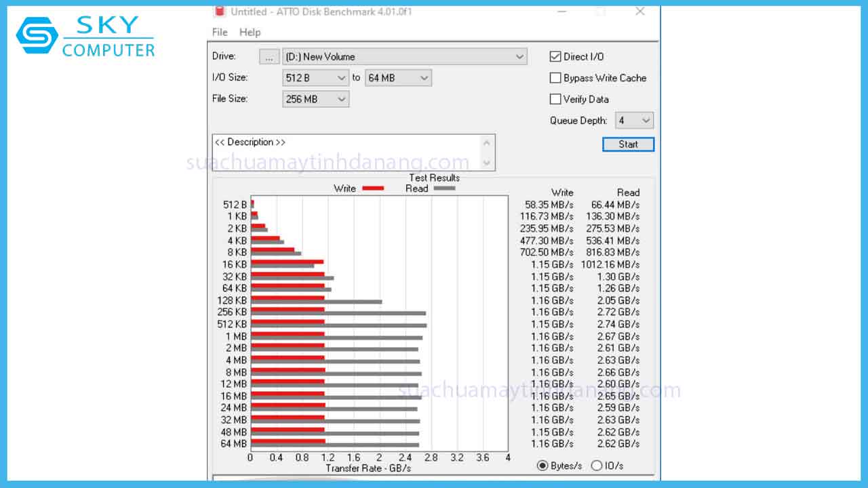Click the 16 KB red write bar
868x488 pixels.
[x=288, y=262]
